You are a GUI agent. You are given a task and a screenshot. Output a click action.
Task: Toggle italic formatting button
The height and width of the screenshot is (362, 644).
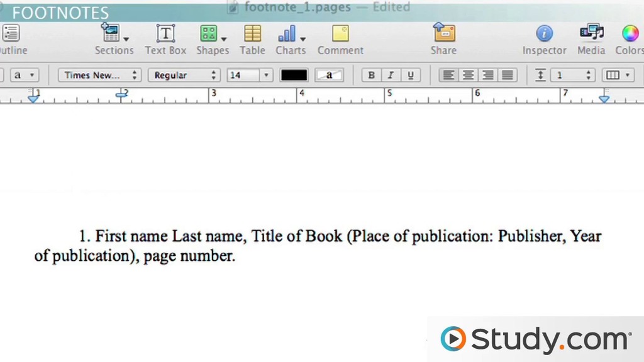[391, 75]
